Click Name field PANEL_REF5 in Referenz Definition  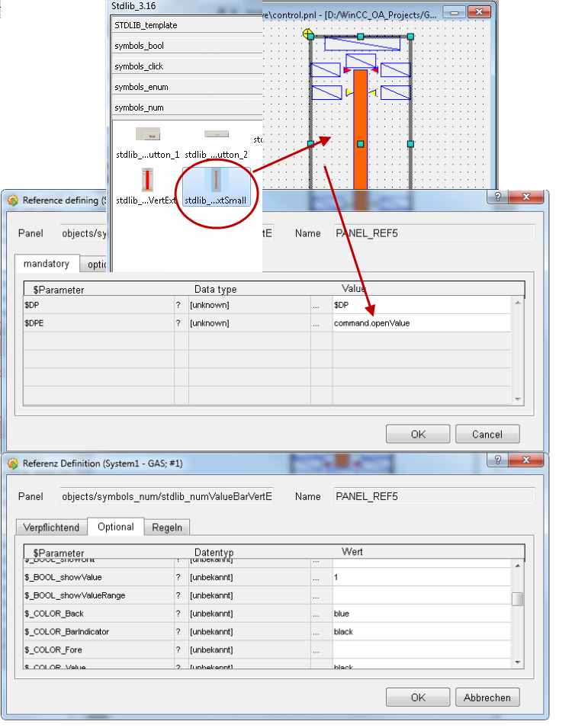(435, 496)
